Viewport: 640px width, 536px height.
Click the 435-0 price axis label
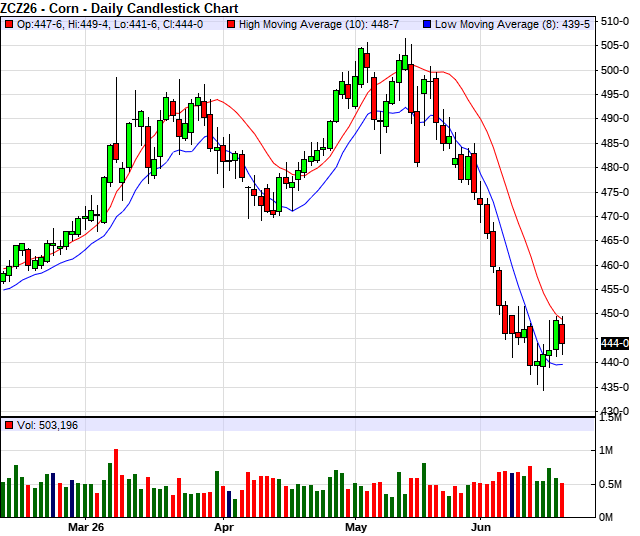click(614, 387)
